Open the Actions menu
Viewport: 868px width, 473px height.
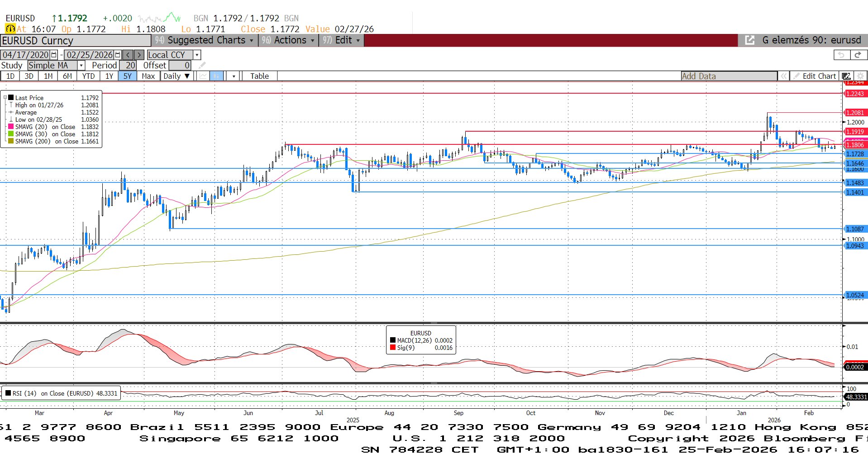[x=288, y=40]
